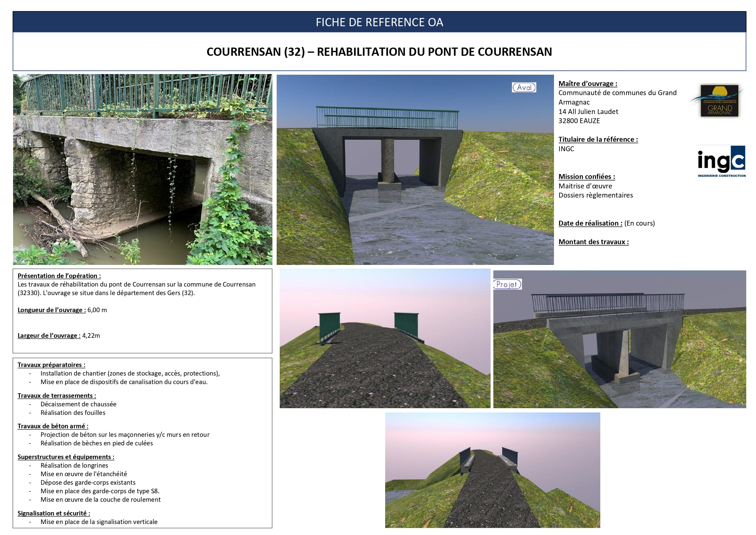756x535 pixels.
Task: Click the 'Travaux de terrassements :' heading
Action: pos(57,396)
